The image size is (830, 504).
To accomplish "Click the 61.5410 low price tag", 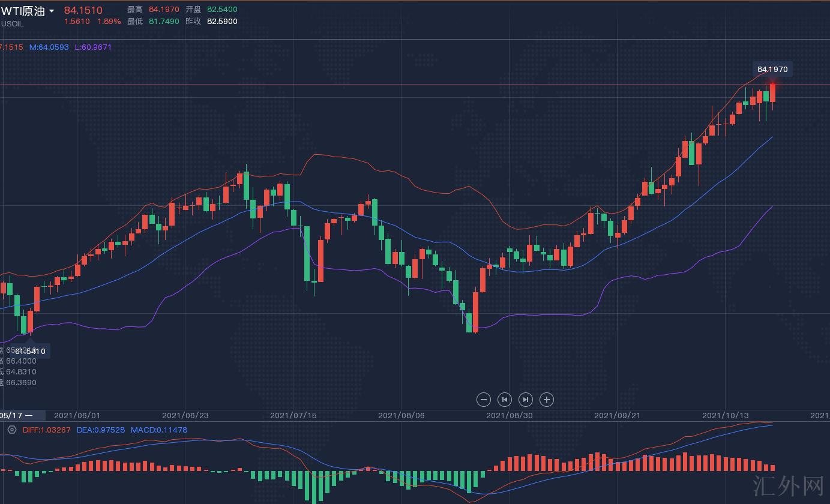I will [x=30, y=351].
